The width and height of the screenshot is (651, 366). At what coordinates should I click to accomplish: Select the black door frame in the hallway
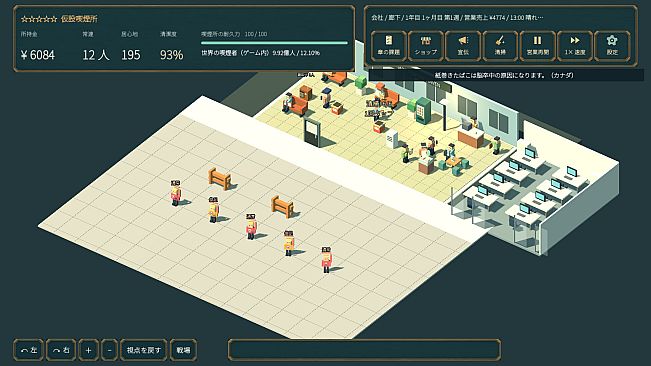tap(312, 132)
